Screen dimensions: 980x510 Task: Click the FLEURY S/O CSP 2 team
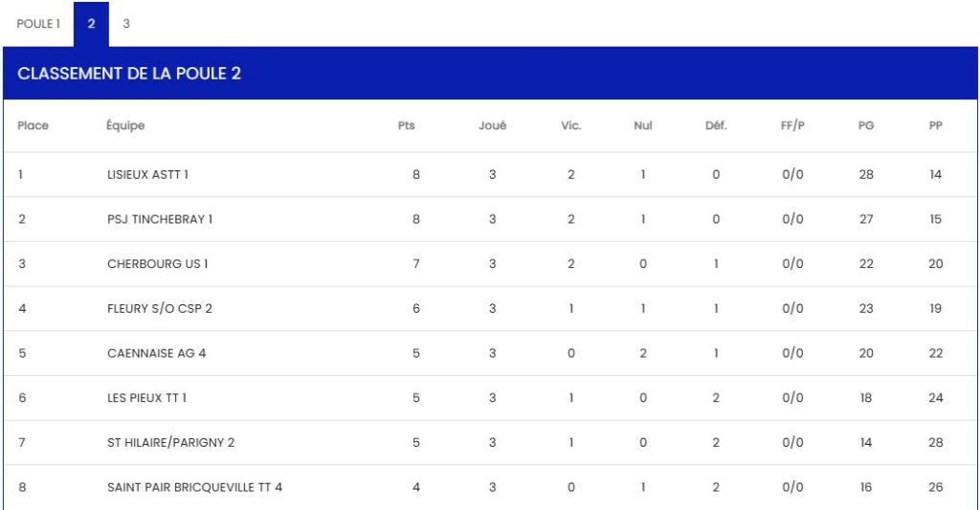(161, 309)
